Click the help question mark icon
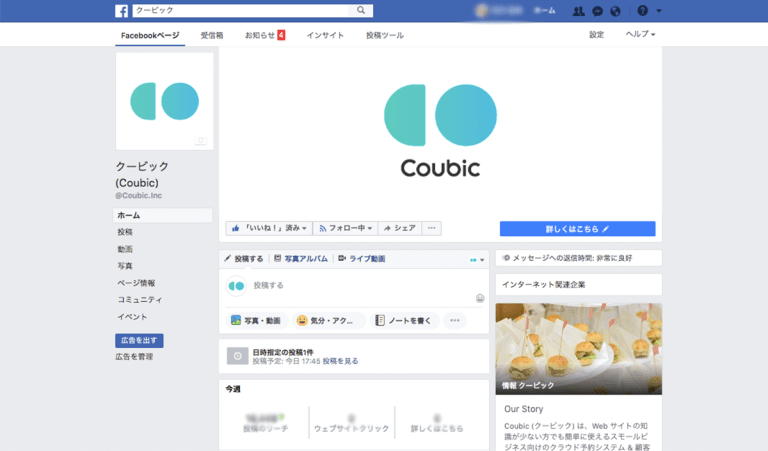This screenshot has width=768, height=451. coord(643,10)
